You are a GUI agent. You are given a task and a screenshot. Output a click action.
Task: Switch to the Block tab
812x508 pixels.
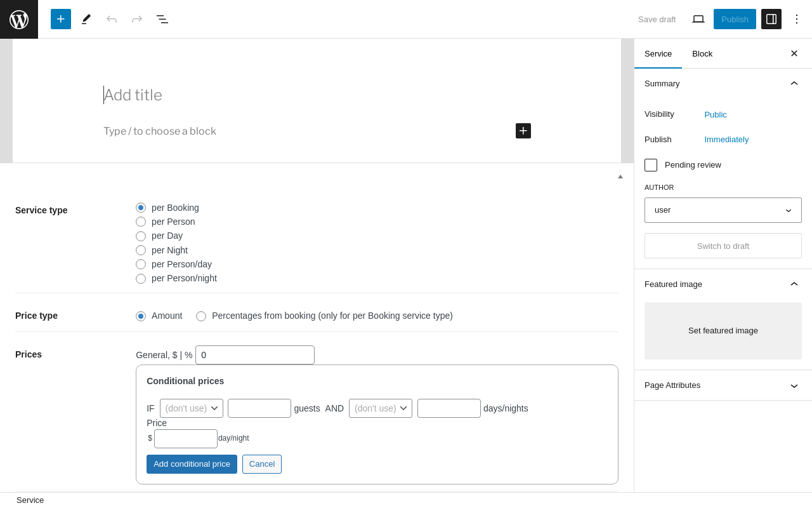(x=702, y=53)
